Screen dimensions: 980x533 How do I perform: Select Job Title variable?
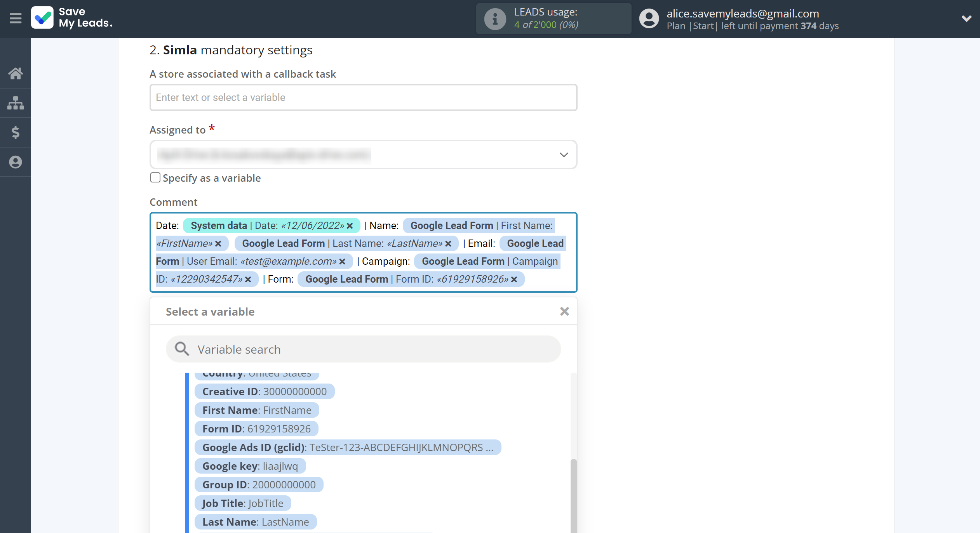coord(243,503)
